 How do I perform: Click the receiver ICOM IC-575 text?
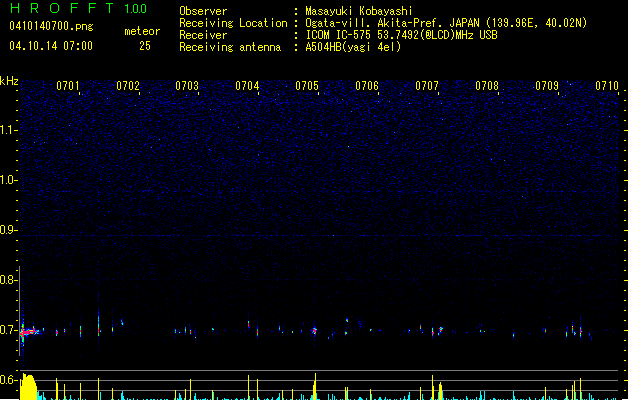(339, 35)
